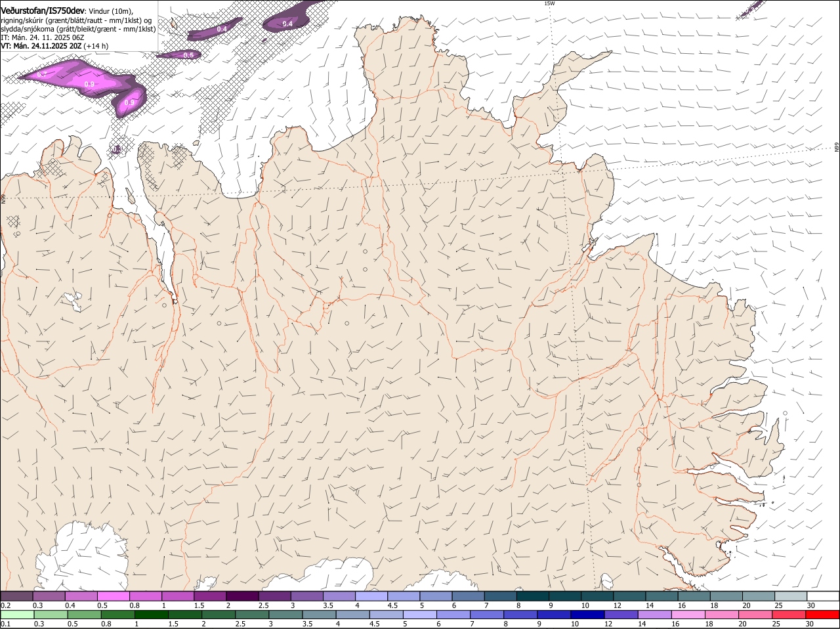Select the darkest purple 2 swatch in upper legend
The height and width of the screenshot is (629, 840).
coord(242,596)
